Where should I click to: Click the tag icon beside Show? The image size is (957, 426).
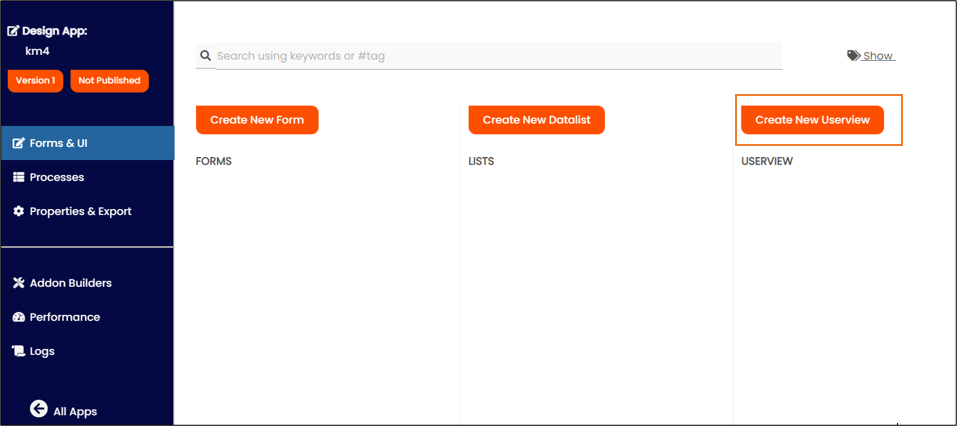853,56
